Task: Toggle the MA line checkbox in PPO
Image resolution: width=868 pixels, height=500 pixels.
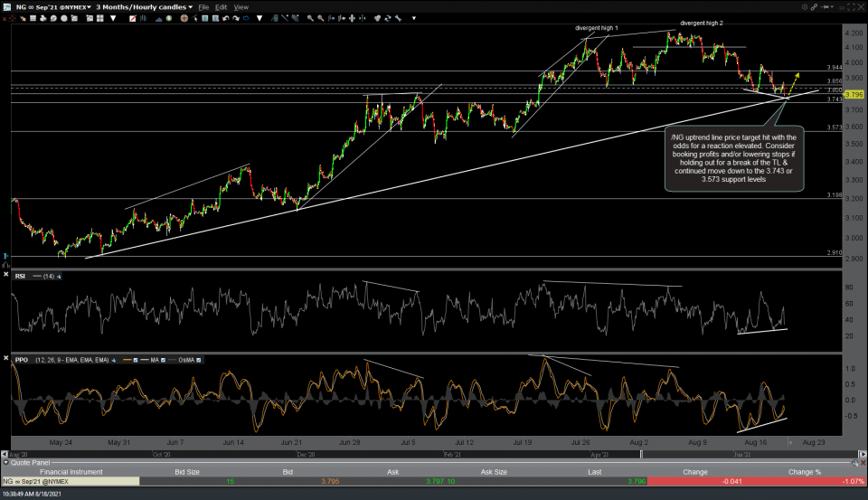Action: click(x=163, y=360)
